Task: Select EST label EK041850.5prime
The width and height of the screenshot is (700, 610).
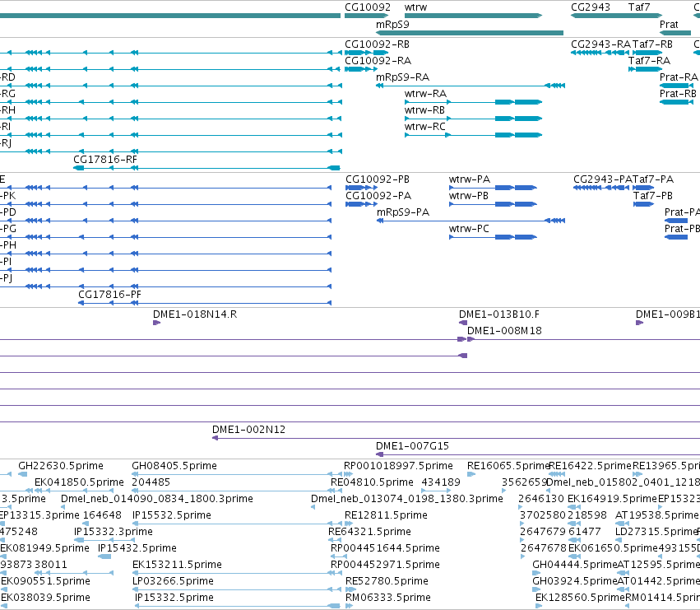Action: 79,482
